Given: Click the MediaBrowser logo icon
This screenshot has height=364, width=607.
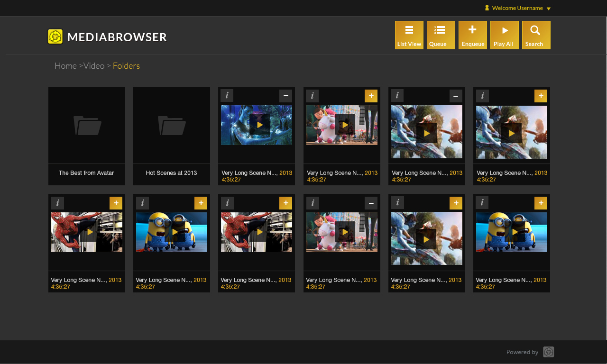Looking at the screenshot, I should [x=55, y=36].
